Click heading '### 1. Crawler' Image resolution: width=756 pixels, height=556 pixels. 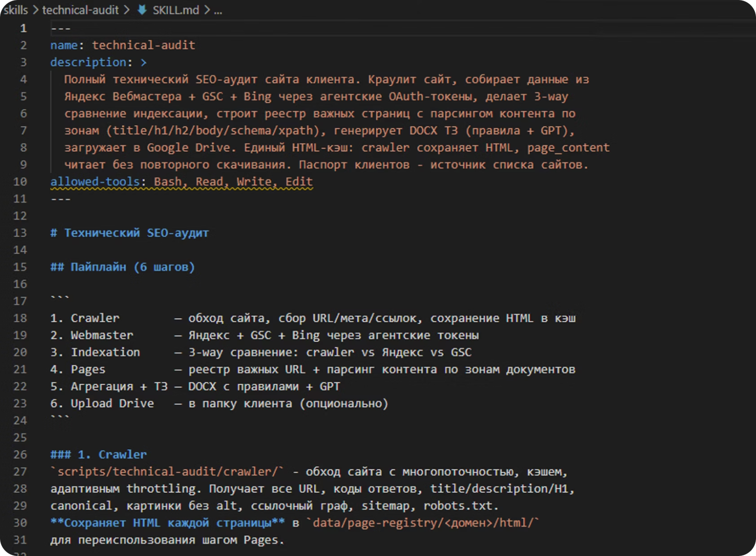pos(99,454)
